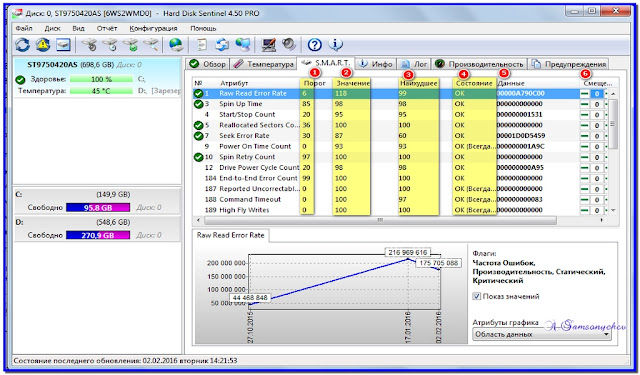Click green check icon of Seek Error Rate
Screen dimensions: 640x375
click(198, 136)
